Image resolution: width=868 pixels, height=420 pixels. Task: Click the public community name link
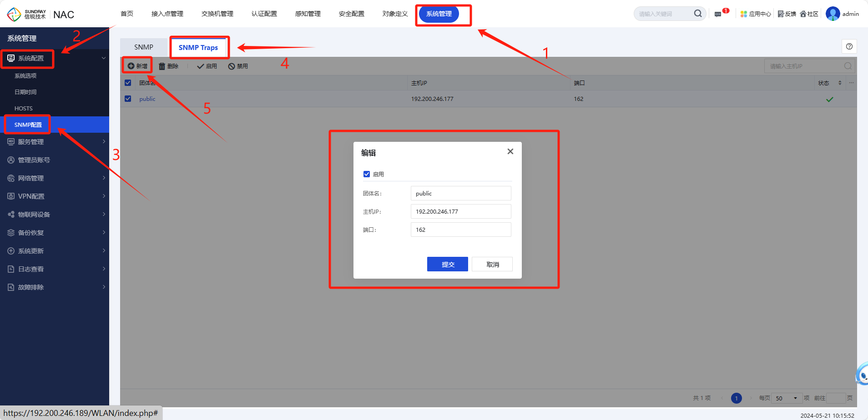pos(147,99)
